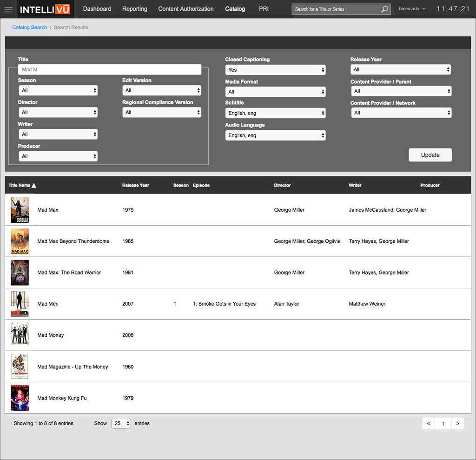Go to the Dashboard menu item
The image size is (476, 460).
(x=97, y=9)
